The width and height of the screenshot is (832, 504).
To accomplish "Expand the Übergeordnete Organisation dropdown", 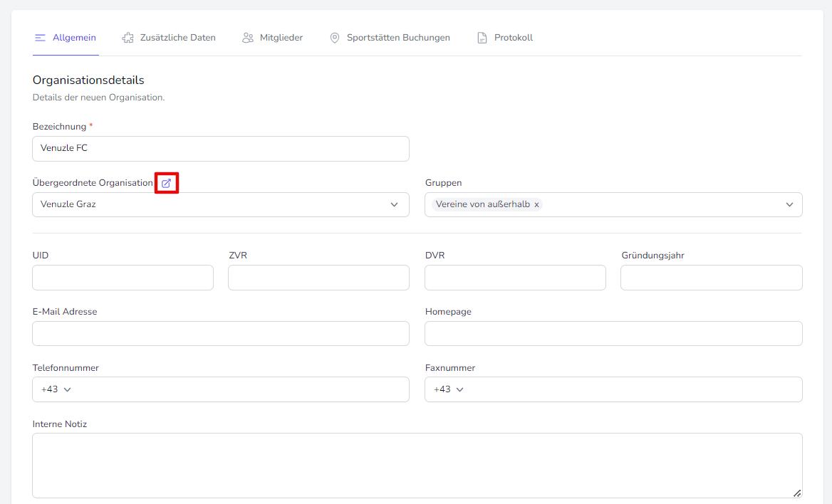I will 394,205.
